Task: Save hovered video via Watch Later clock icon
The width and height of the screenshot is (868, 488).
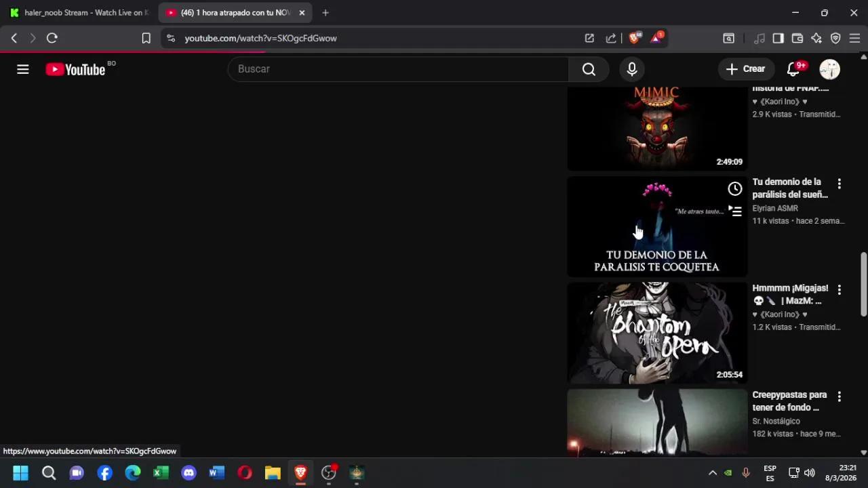Action: pyautogui.click(x=734, y=188)
